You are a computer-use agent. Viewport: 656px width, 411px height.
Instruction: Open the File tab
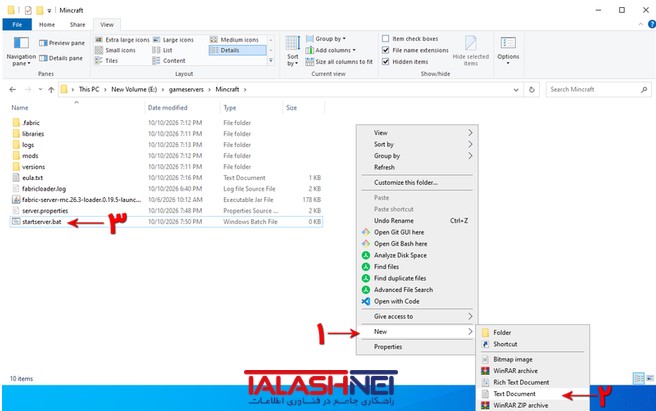[x=17, y=25]
